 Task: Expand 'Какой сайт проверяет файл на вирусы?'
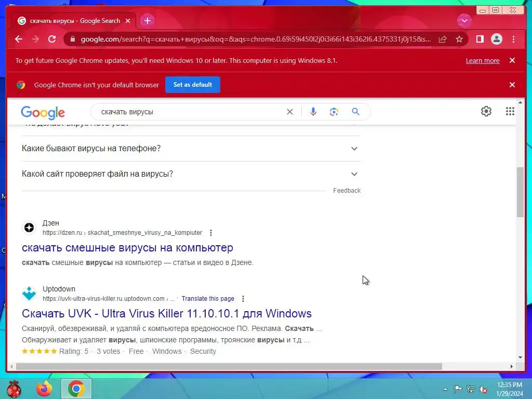[x=191, y=174]
